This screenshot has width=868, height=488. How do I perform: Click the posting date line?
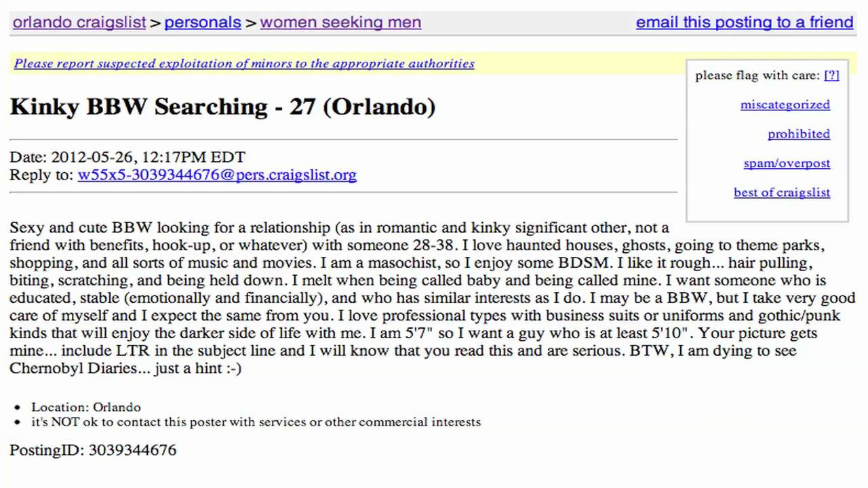tap(127, 157)
